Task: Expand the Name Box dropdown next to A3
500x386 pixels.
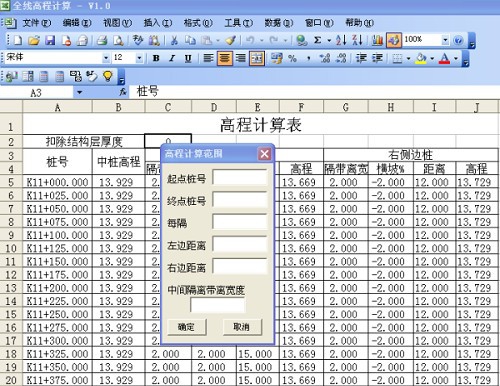Action: coord(79,92)
